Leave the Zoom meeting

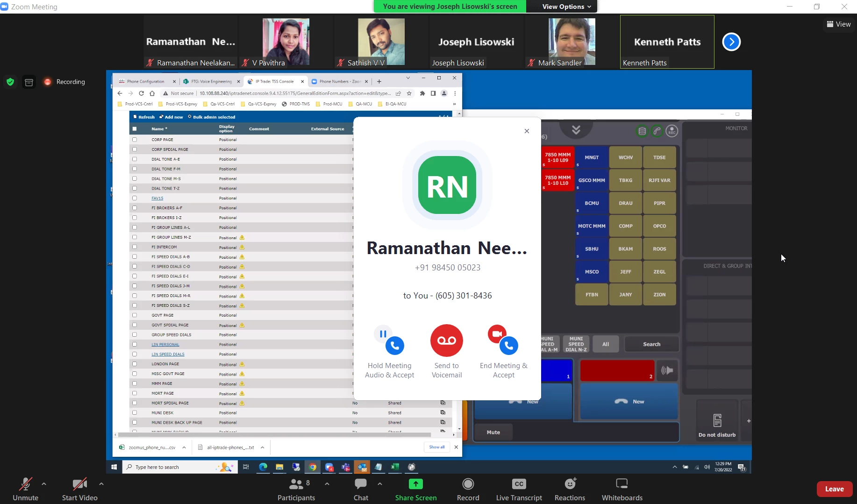(834, 489)
